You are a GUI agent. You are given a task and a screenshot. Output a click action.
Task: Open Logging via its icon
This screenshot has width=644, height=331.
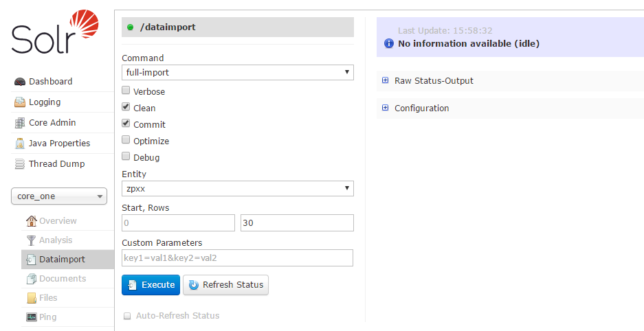tap(20, 102)
